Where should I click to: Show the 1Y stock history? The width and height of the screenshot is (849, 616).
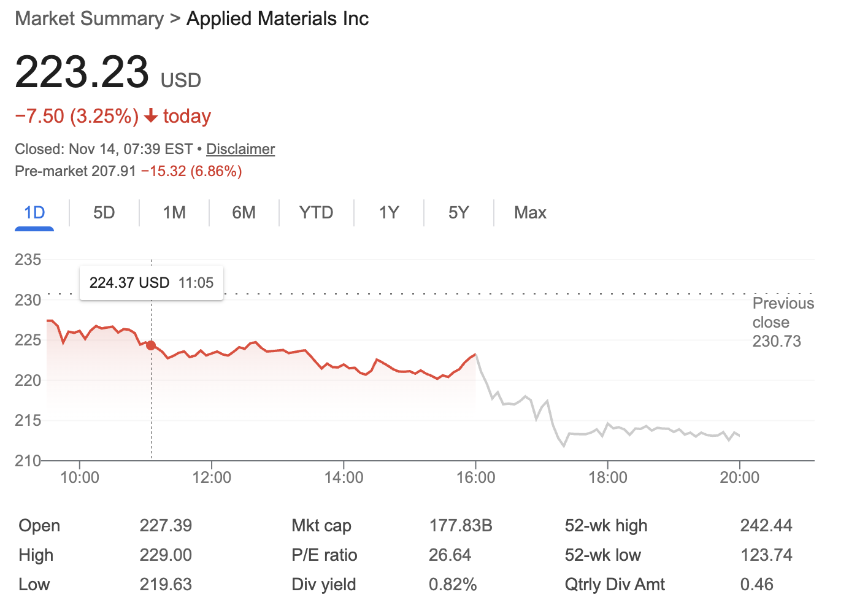point(388,212)
